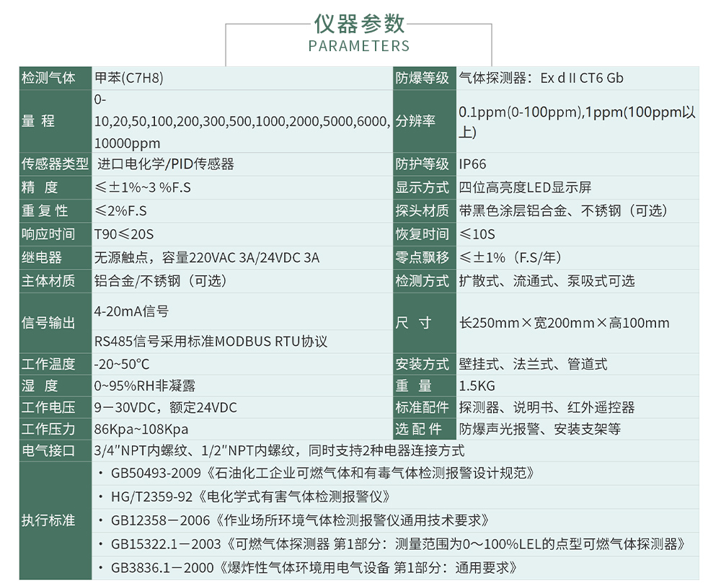Image resolution: width=721 pixels, height=588 pixels.
Task: Click the 检测气体 row header
Action: [54, 78]
